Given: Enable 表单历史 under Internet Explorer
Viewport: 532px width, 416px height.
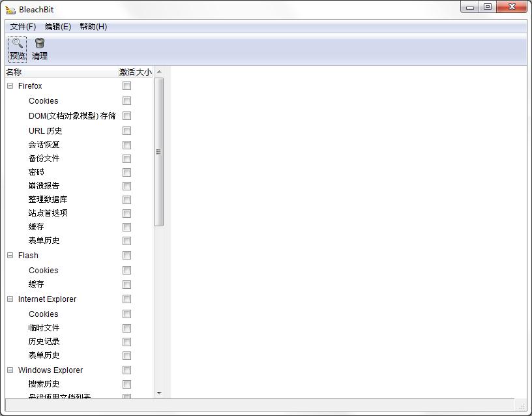Looking at the screenshot, I should coord(126,355).
